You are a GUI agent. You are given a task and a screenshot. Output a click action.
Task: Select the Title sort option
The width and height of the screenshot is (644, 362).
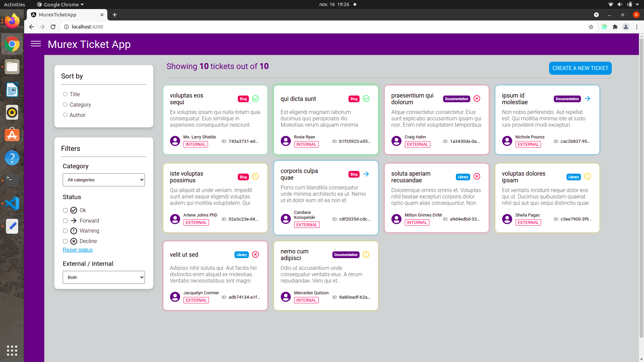[x=65, y=94]
